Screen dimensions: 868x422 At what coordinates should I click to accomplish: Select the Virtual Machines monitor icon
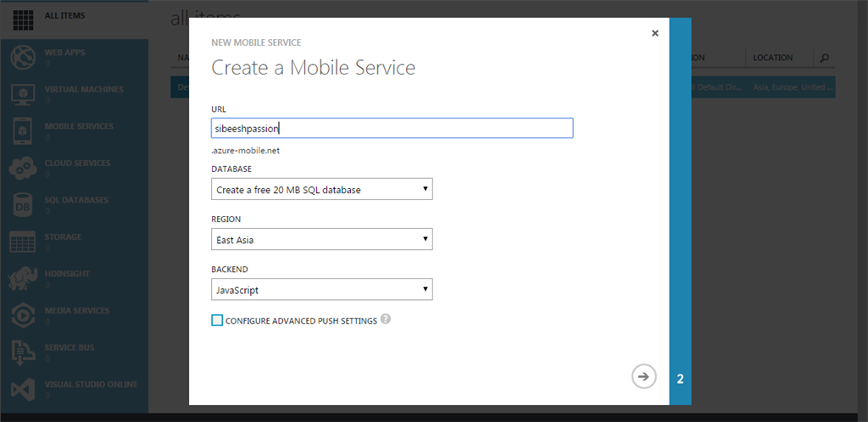(x=22, y=94)
